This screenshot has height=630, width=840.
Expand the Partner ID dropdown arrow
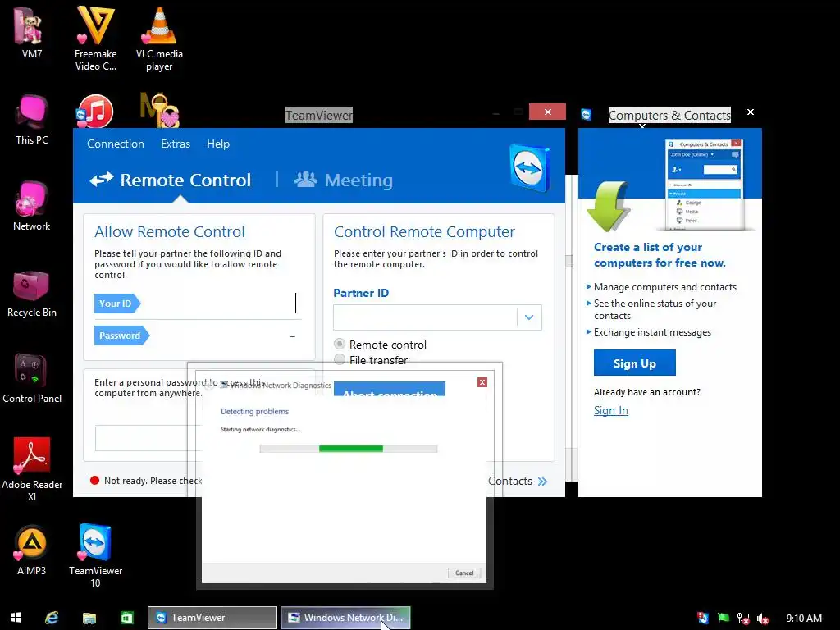point(529,317)
